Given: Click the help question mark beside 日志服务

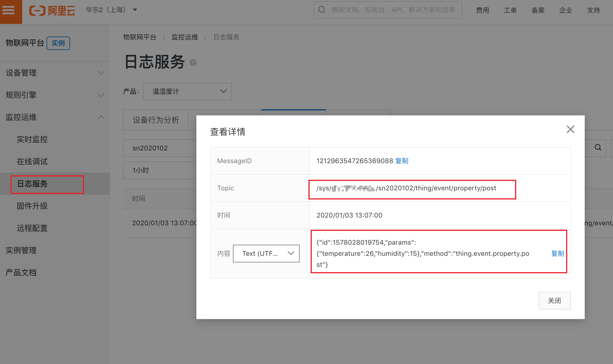Looking at the screenshot, I should [193, 63].
